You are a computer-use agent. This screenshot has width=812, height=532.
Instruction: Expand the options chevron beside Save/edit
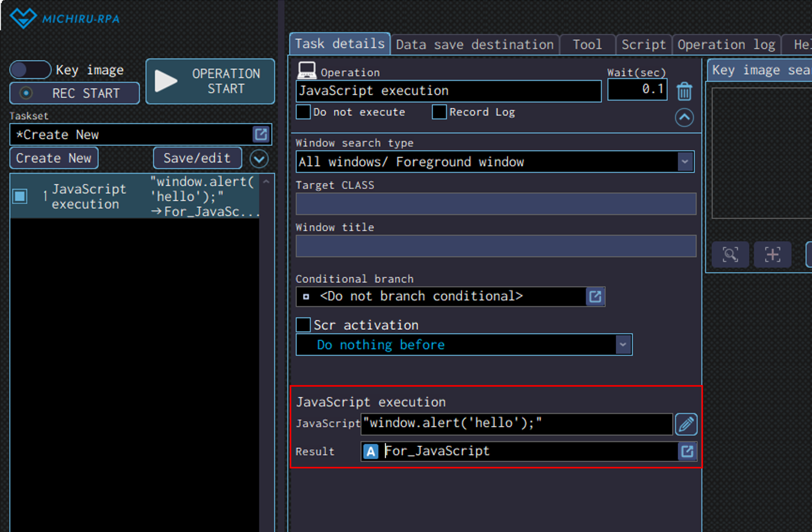tap(259, 159)
